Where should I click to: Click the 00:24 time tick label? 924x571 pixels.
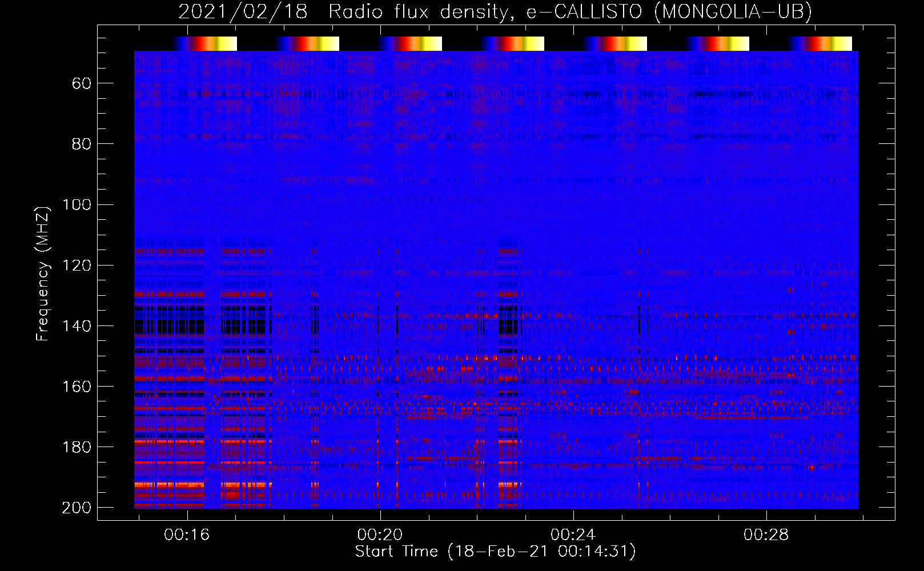click(573, 534)
